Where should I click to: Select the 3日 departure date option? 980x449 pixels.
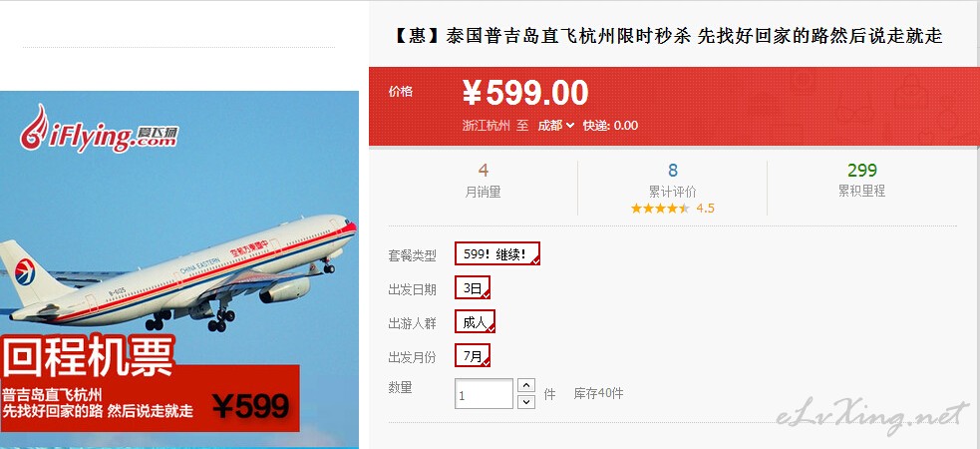(473, 287)
